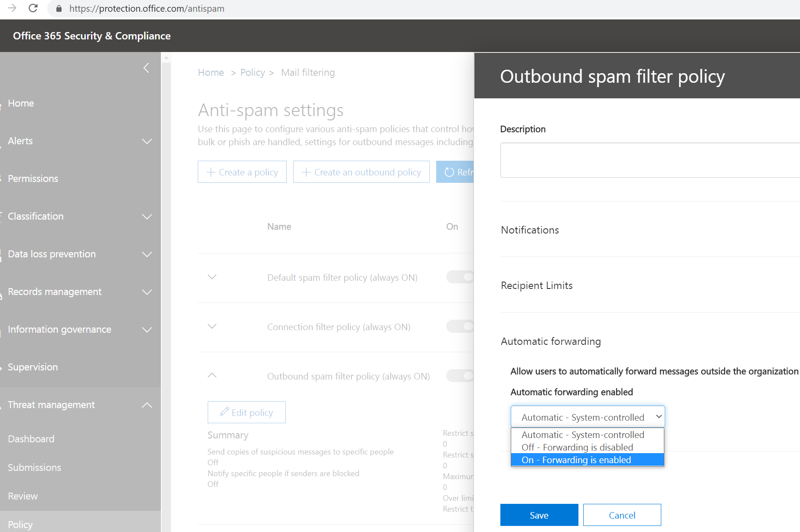This screenshot has width=800, height=532.
Task: Select On - Forwarding is enabled option
Action: pyautogui.click(x=588, y=460)
